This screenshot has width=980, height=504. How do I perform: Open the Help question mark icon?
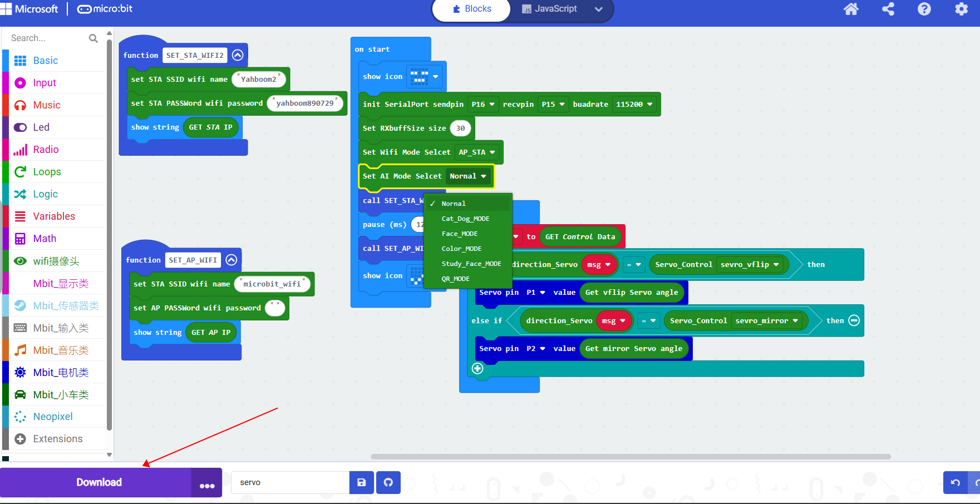(924, 9)
